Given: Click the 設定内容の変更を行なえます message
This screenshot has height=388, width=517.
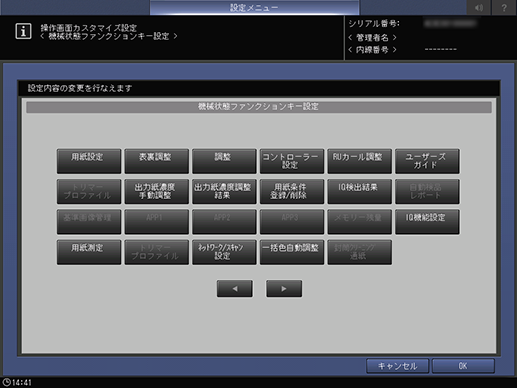Looking at the screenshot, I should click(80, 88).
